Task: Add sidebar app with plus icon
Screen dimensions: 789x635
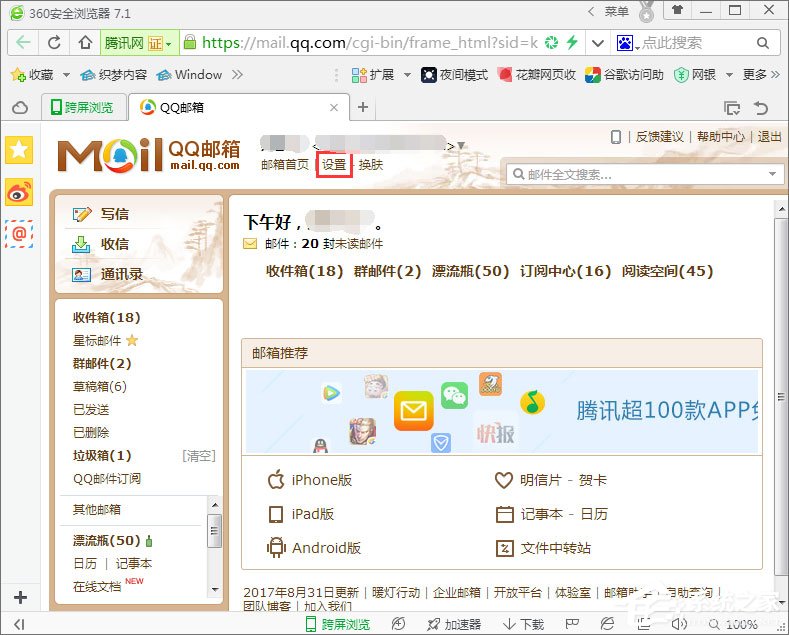Action: coord(21,598)
